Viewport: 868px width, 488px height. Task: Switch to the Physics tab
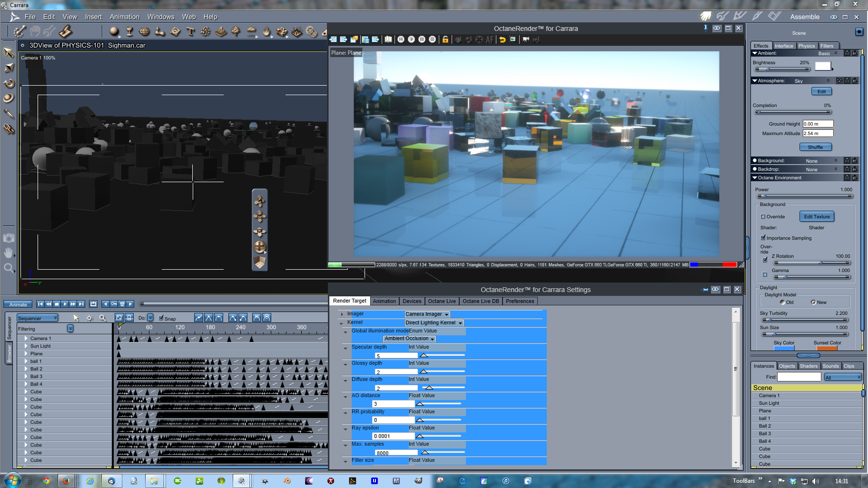pos(807,46)
